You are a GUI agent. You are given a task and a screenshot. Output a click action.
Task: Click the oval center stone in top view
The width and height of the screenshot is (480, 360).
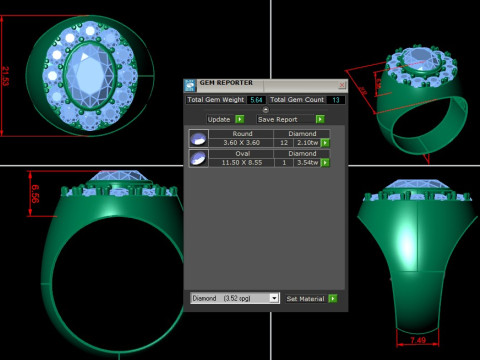coord(89,76)
